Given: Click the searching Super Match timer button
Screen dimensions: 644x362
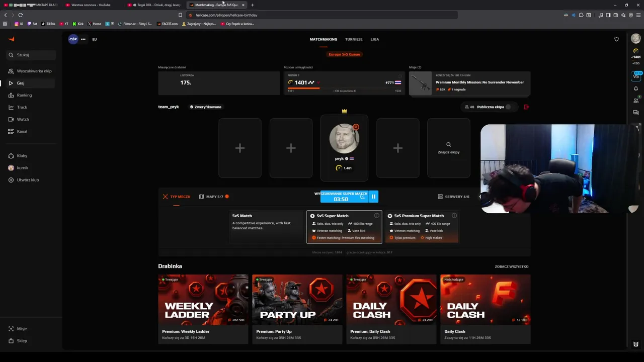Looking at the screenshot, I should coord(344,197).
